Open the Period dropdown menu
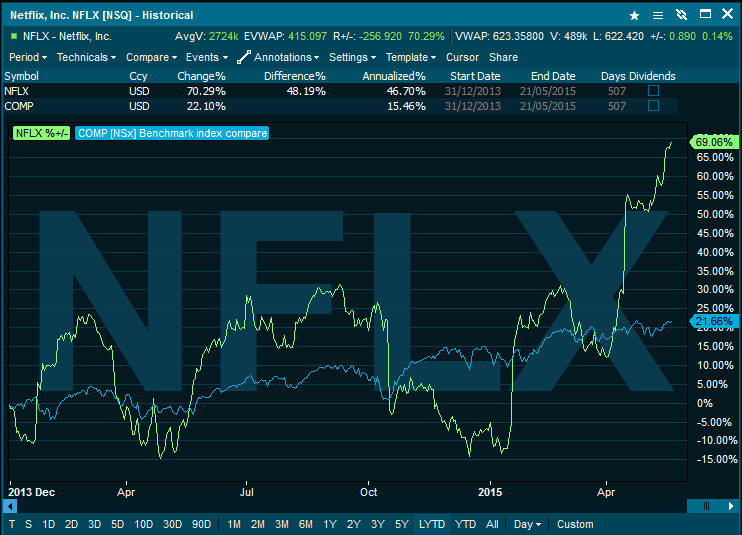742x535 pixels. click(x=27, y=57)
